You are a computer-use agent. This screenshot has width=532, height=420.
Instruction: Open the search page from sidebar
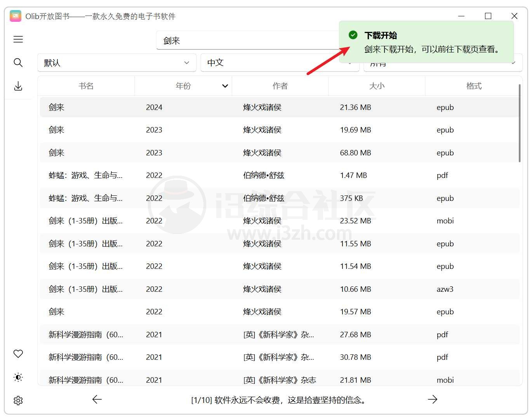pos(18,63)
